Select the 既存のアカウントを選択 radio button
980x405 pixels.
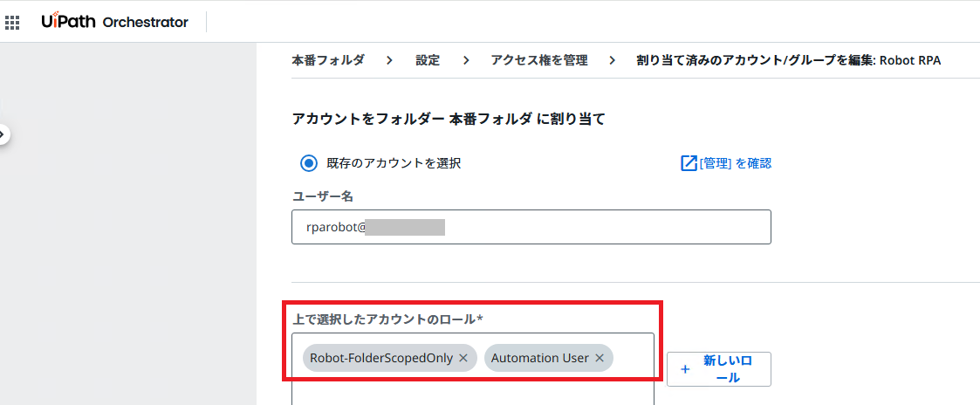click(308, 163)
